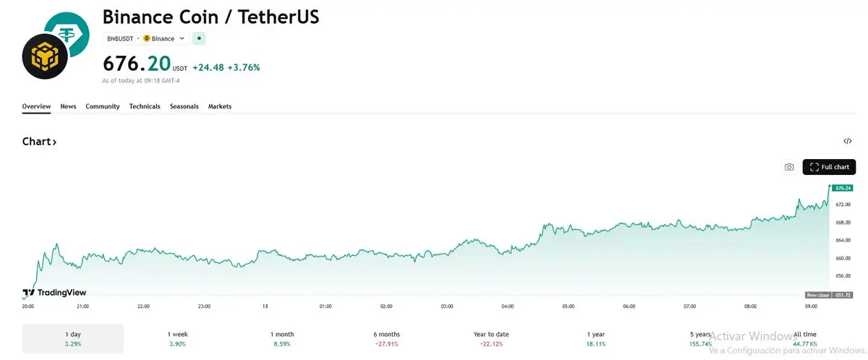Switch chart to 6 months range

coord(386,338)
